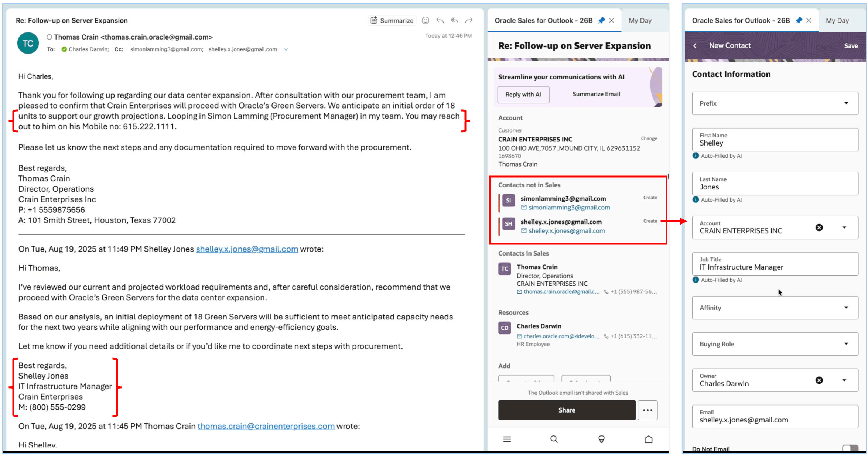Image resolution: width=868 pixels, height=455 pixels.
Task: Open the lightbulb insights icon in bottom bar
Action: pyautogui.click(x=601, y=439)
